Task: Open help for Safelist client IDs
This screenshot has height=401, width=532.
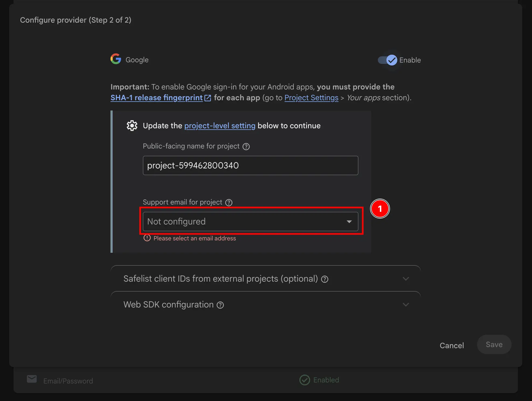Action: pyautogui.click(x=325, y=279)
